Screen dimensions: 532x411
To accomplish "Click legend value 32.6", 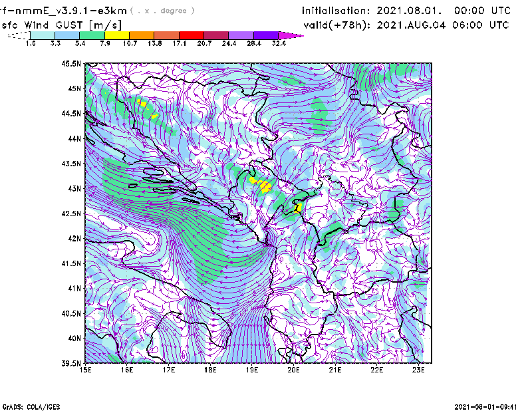I will coord(279,43).
